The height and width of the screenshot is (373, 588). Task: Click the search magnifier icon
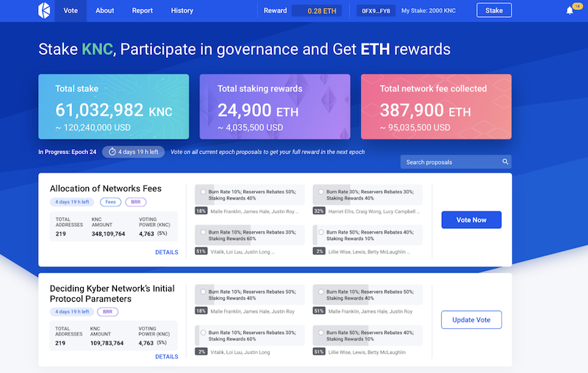pyautogui.click(x=505, y=162)
